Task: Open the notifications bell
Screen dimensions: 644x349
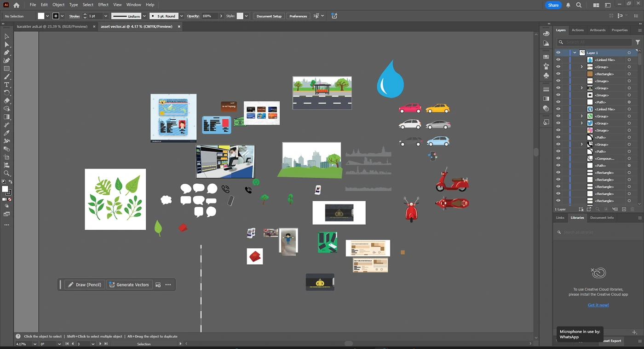Action: [569, 5]
